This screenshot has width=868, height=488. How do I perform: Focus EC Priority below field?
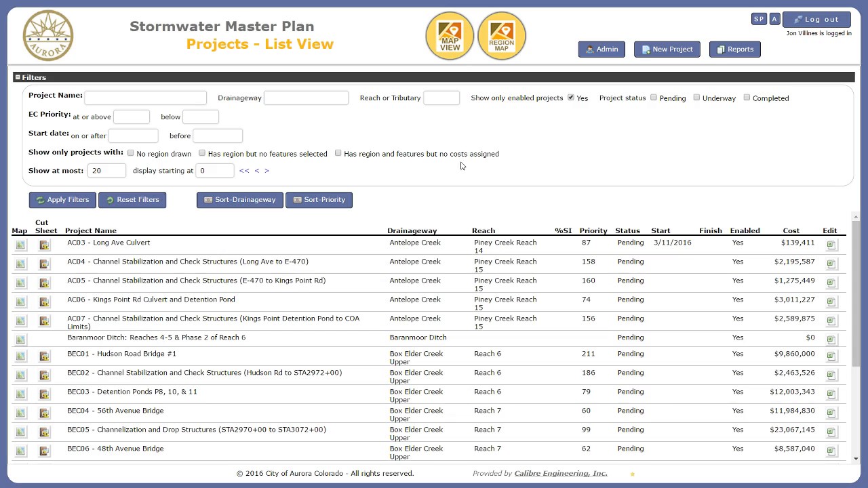tap(201, 117)
